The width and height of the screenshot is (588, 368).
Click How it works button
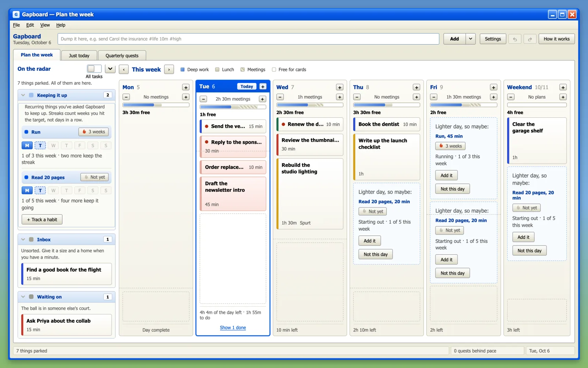coord(556,39)
